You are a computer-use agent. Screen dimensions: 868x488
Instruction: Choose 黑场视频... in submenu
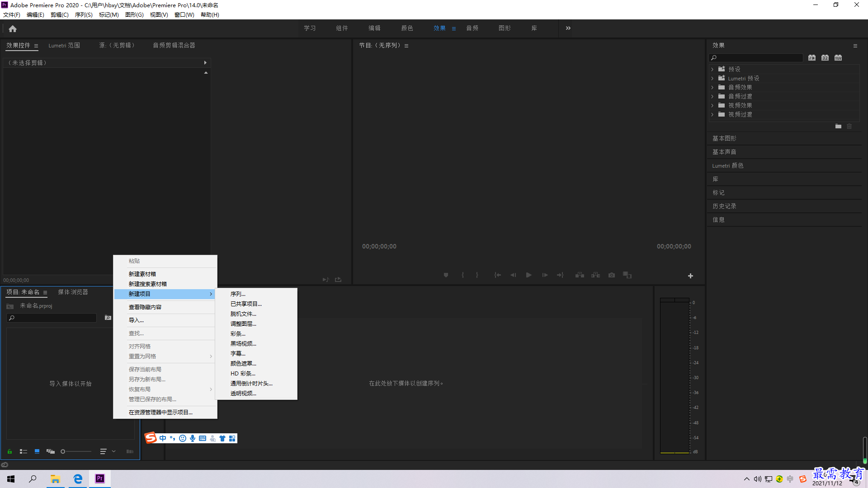coord(243,344)
